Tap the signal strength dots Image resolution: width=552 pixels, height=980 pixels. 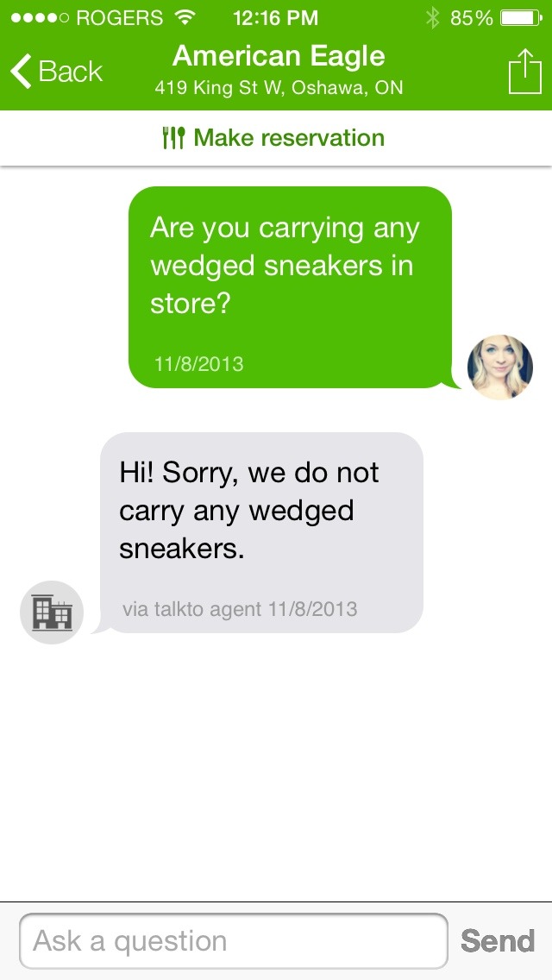[40, 17]
